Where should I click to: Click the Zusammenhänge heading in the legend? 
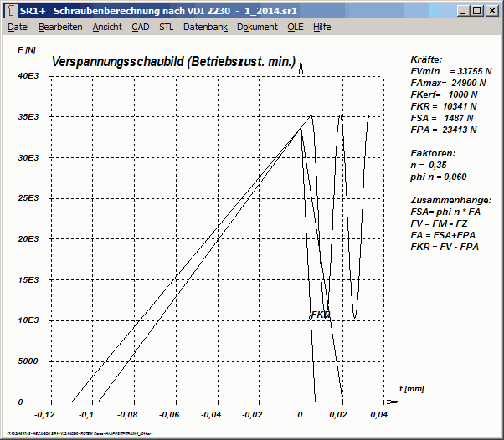[451, 201]
